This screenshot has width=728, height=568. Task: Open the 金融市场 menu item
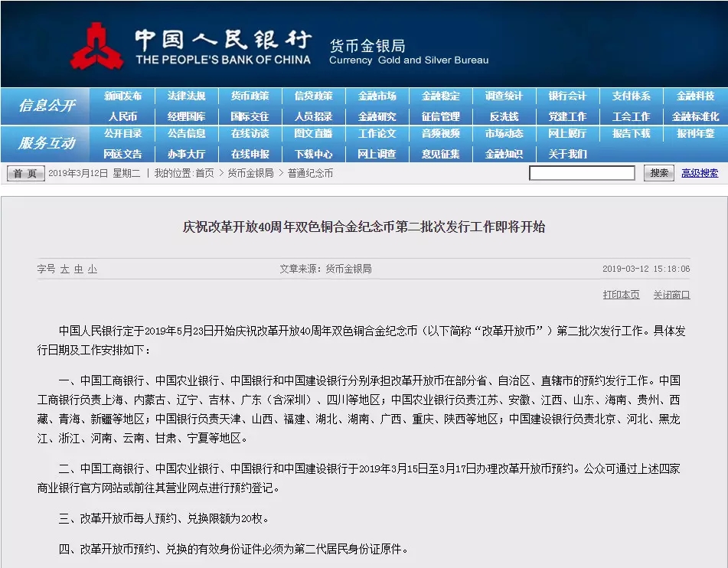(377, 96)
